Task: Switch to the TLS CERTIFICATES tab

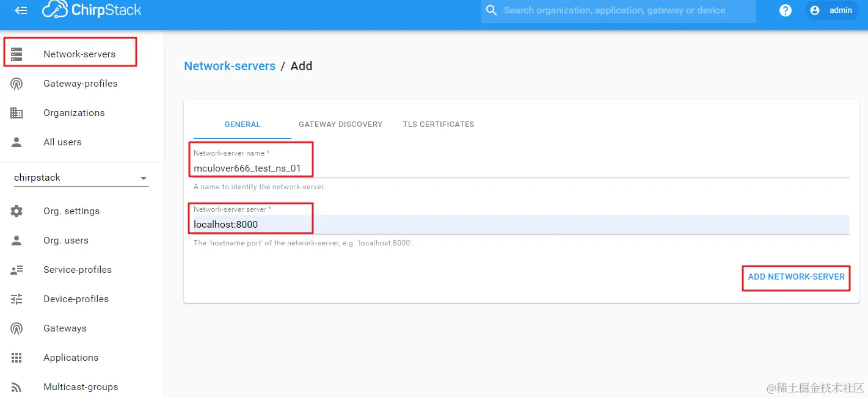Action: [439, 124]
